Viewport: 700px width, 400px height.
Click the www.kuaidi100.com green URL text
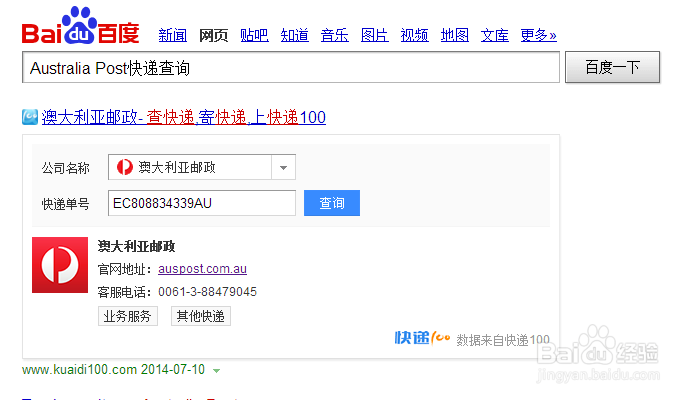79,370
